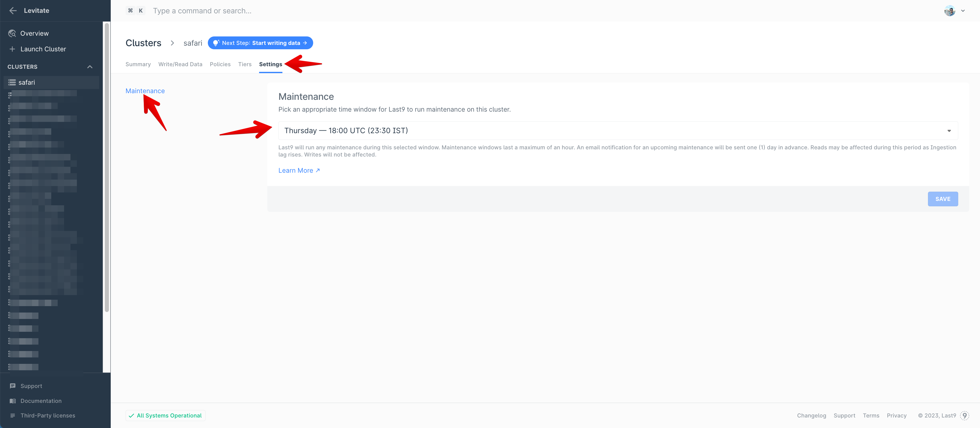
Task: Click the sidebar vertical scrollbar
Action: coord(107,168)
